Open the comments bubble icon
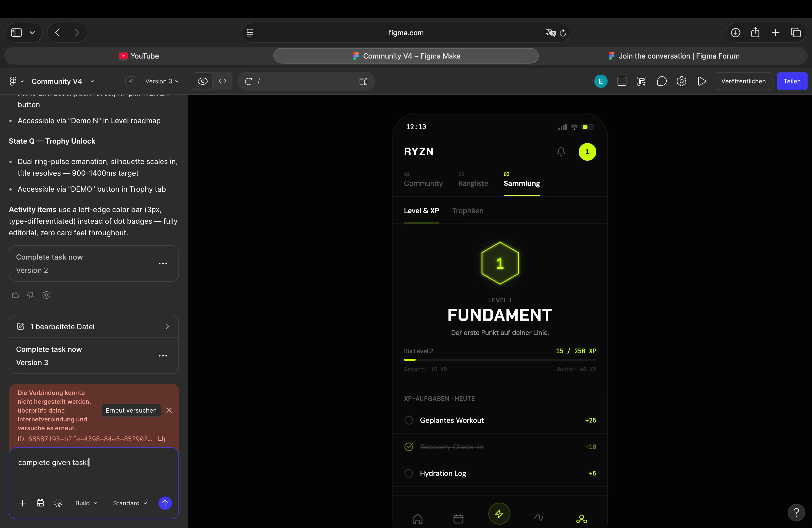The height and width of the screenshot is (528, 812). click(662, 81)
